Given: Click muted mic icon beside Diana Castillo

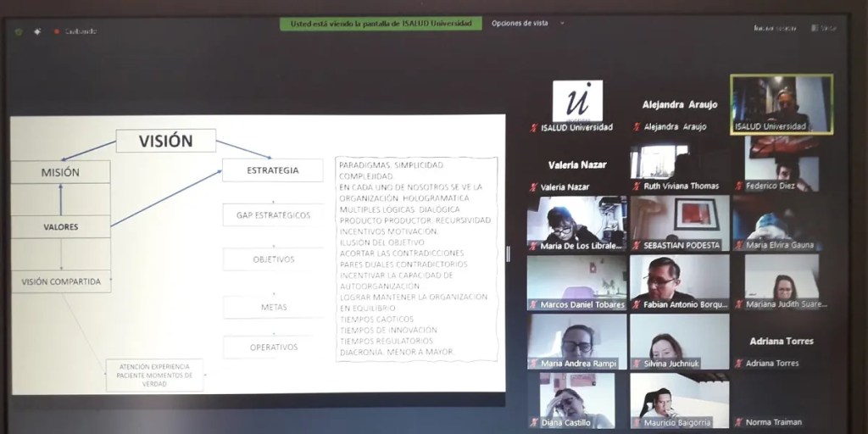Looking at the screenshot, I should pyautogui.click(x=533, y=422).
